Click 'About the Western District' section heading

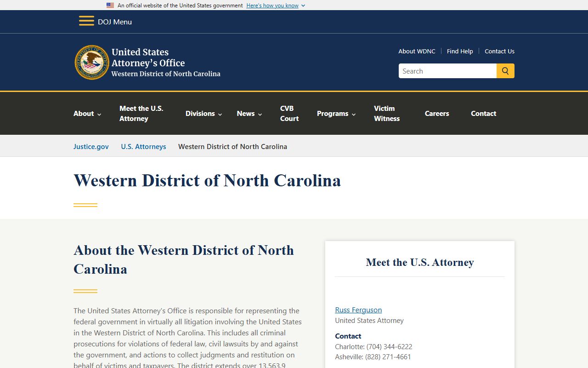point(184,259)
